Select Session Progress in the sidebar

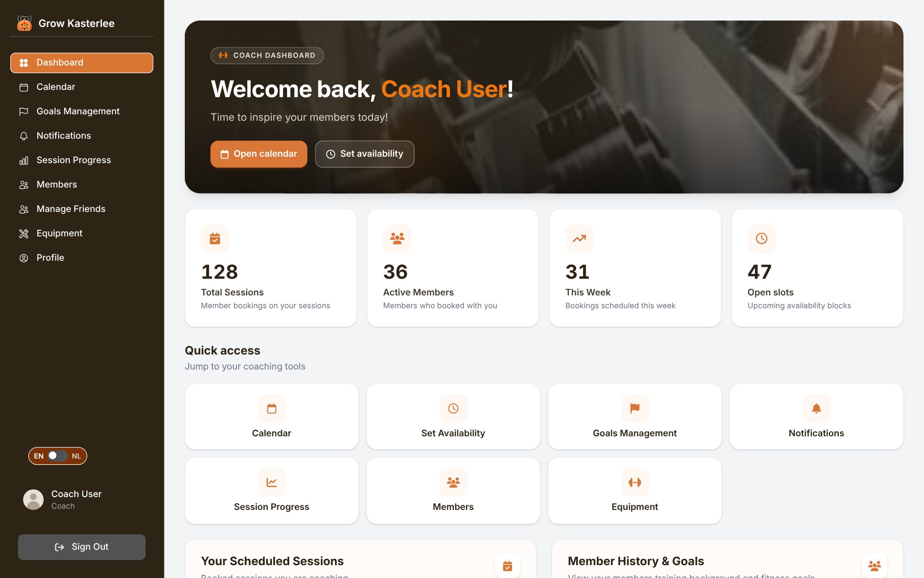coord(82,160)
